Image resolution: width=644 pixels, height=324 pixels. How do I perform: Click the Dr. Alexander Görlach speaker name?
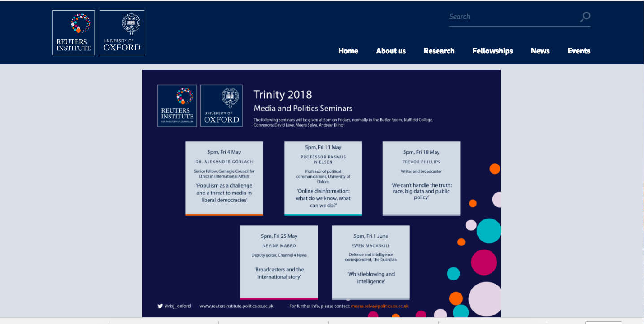224,162
